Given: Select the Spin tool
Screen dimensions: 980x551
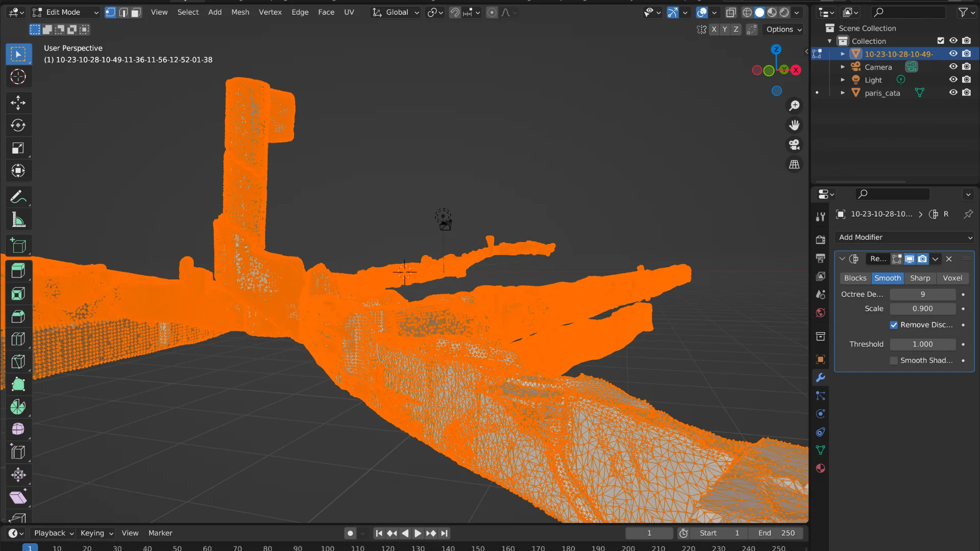Looking at the screenshot, I should pyautogui.click(x=18, y=407).
